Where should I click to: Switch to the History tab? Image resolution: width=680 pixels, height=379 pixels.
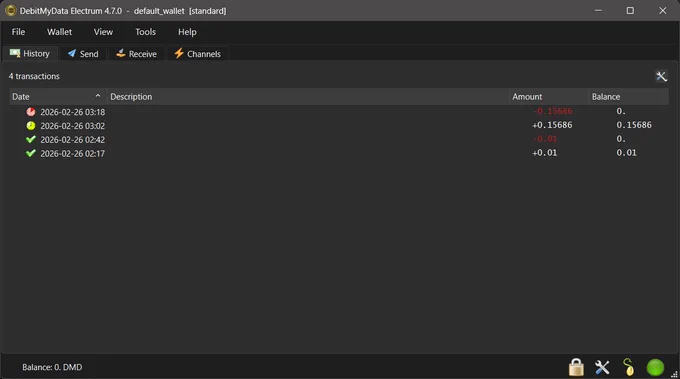point(30,53)
